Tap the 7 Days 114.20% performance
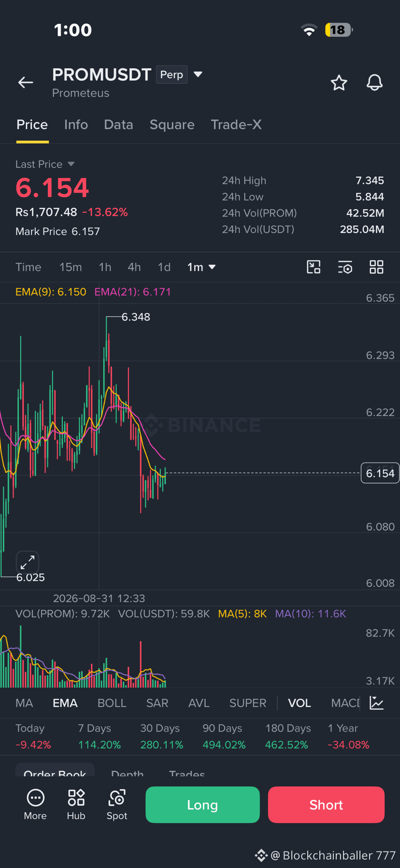400x868 pixels. (x=99, y=737)
